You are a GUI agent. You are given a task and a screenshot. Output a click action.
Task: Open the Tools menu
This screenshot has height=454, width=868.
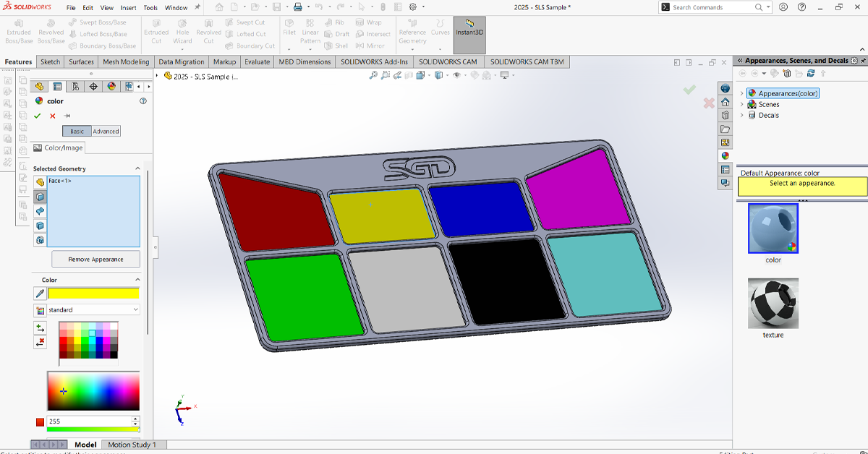click(x=150, y=8)
